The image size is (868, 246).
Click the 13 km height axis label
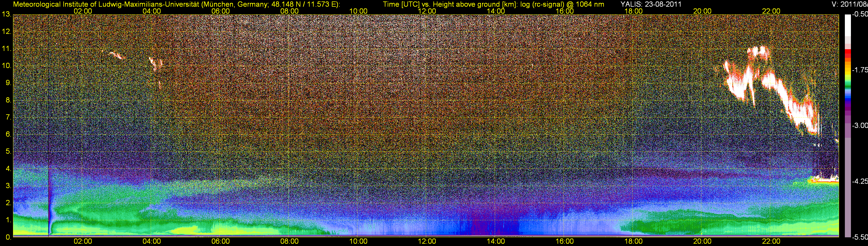pyautogui.click(x=6, y=14)
